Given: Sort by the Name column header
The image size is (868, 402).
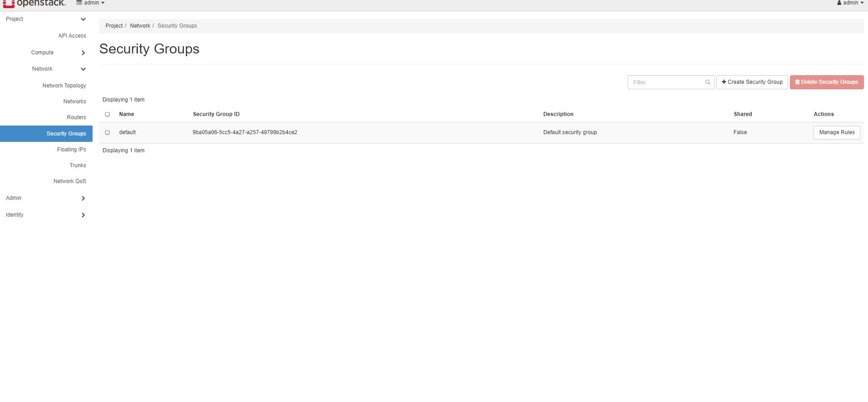Looking at the screenshot, I should pos(127,114).
